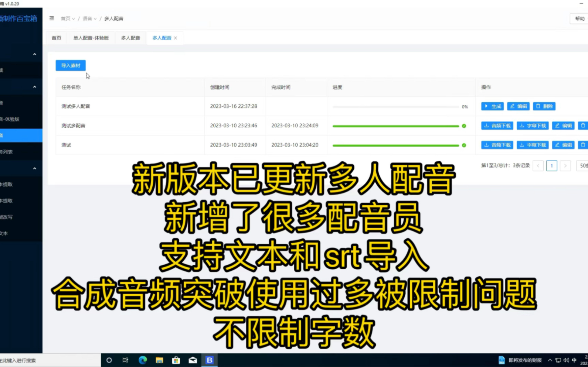Viewport: 588px width, 367px height.
Task: Click the completion time 2023-03-10 23:24:09
Action: [295, 126]
